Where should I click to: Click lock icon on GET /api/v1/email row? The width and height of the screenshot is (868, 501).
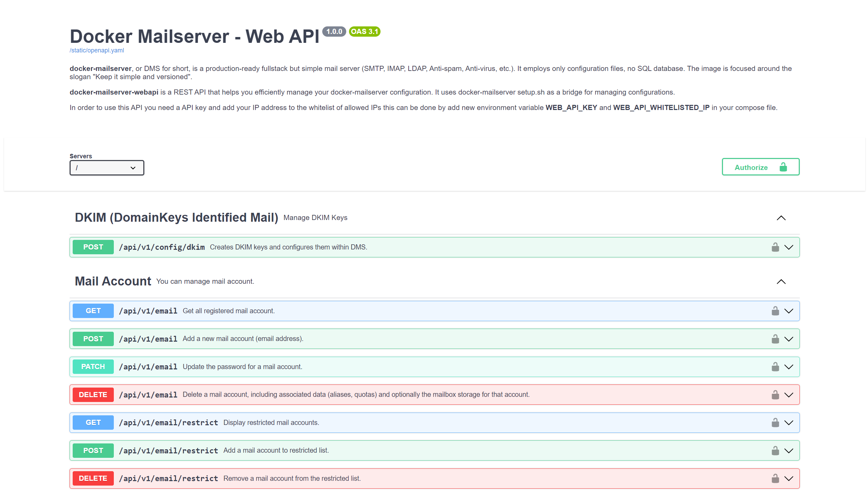pyautogui.click(x=775, y=311)
